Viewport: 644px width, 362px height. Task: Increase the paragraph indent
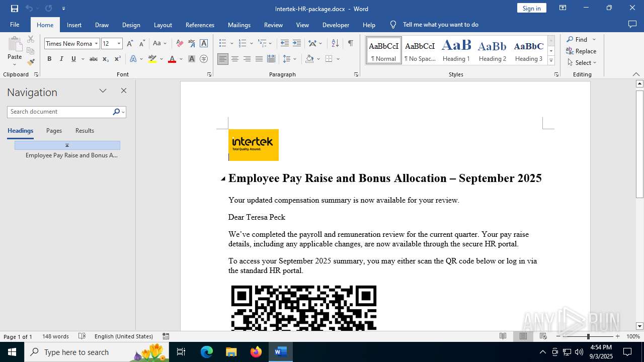[x=297, y=44]
